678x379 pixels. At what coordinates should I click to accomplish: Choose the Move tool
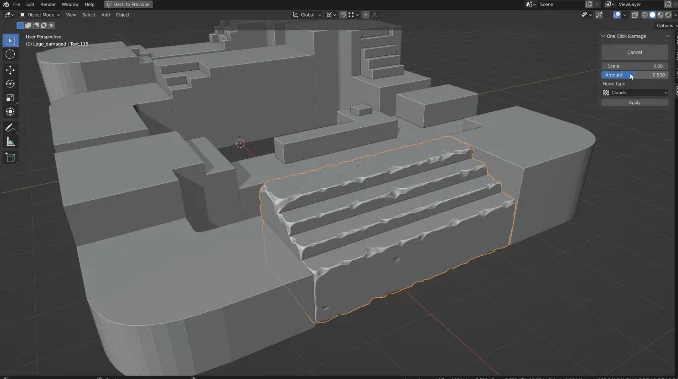[10, 70]
